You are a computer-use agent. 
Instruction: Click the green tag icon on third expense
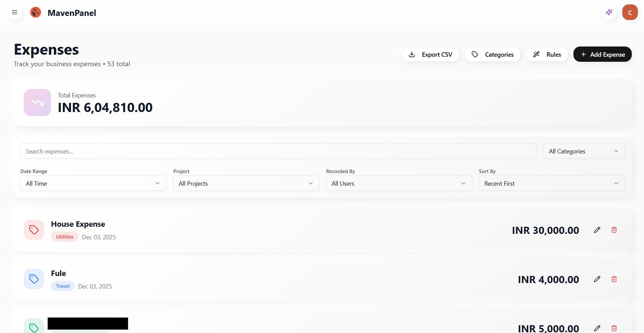(34, 326)
